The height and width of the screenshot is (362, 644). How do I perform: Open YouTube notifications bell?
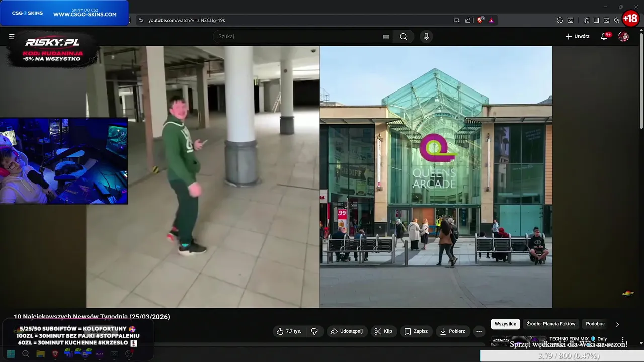pos(604,36)
